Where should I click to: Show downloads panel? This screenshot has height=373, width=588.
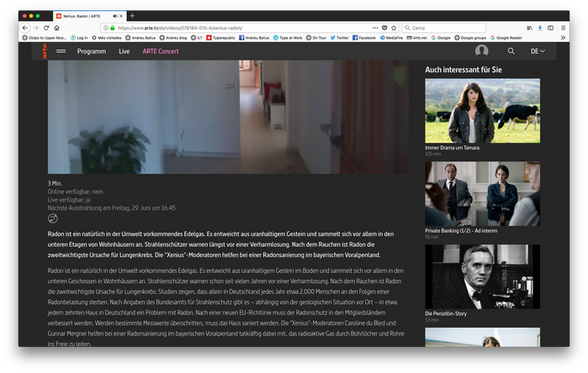pyautogui.click(x=540, y=28)
